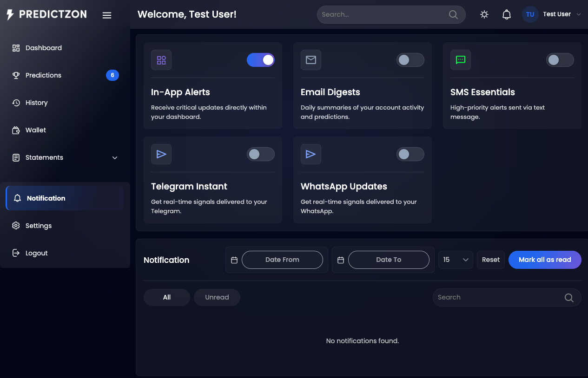The image size is (588, 378).
Task: Click the Reset button
Action: coord(491,260)
